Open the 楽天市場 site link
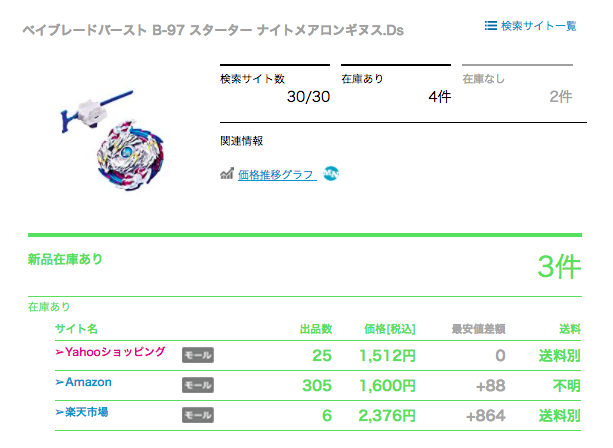Viewport: 613px width, 448px height. tap(82, 412)
